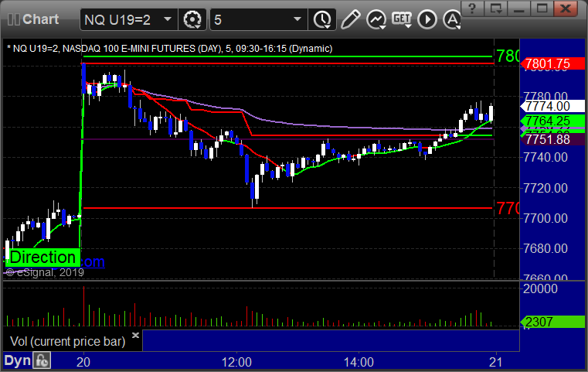This screenshot has width=588, height=372.
Task: Click the 14:00 time axis label
Action: (359, 362)
